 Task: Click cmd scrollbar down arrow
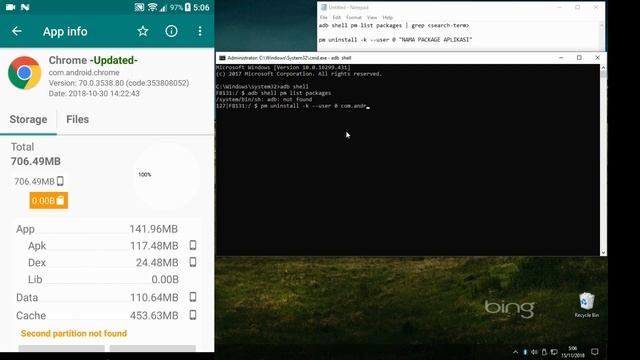pyautogui.click(x=603, y=252)
